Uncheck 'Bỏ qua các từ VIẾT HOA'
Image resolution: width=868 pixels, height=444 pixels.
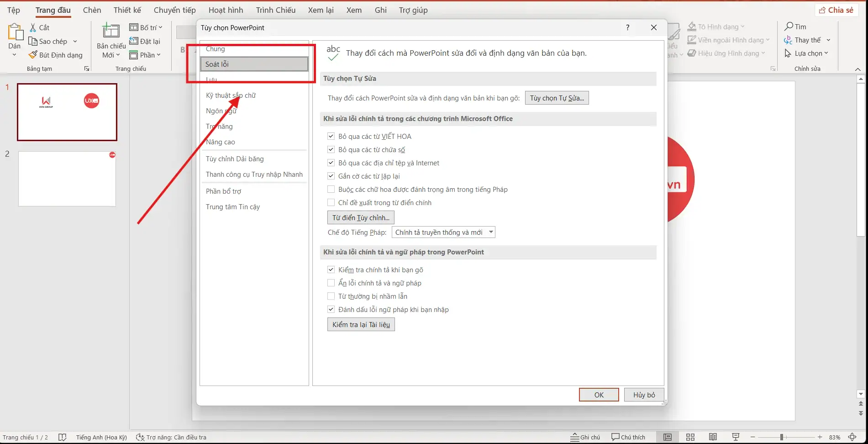[331, 136]
